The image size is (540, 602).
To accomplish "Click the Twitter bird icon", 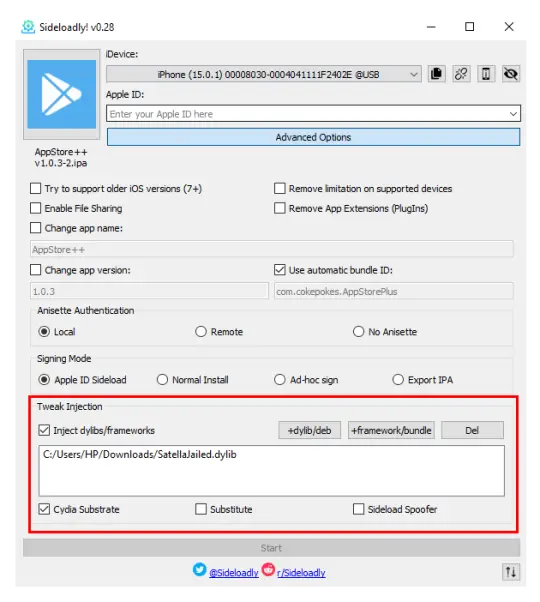I will click(x=199, y=569).
